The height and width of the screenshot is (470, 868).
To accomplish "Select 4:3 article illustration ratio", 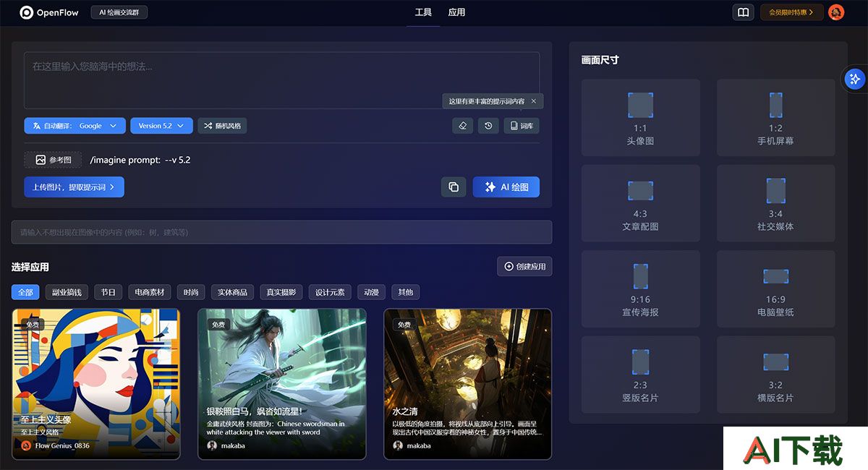I will point(640,203).
